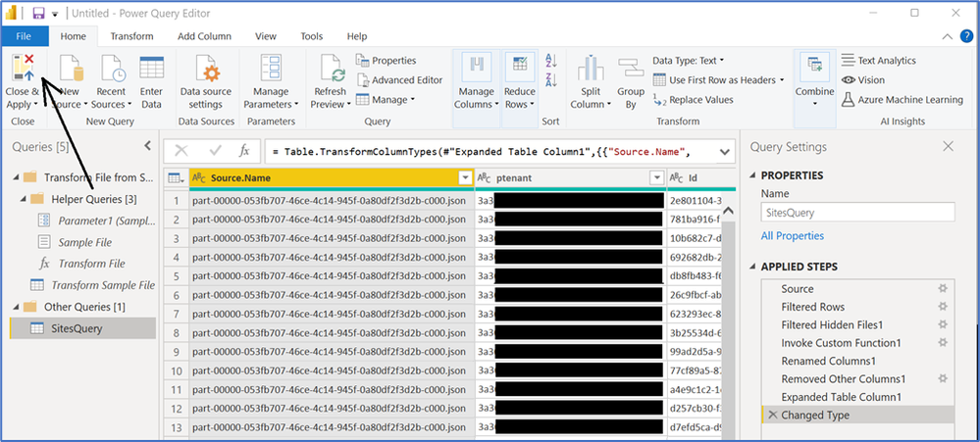Viewport: 980px width, 442px height.
Task: Collapse the PROPERTIES section
Action: click(752, 175)
